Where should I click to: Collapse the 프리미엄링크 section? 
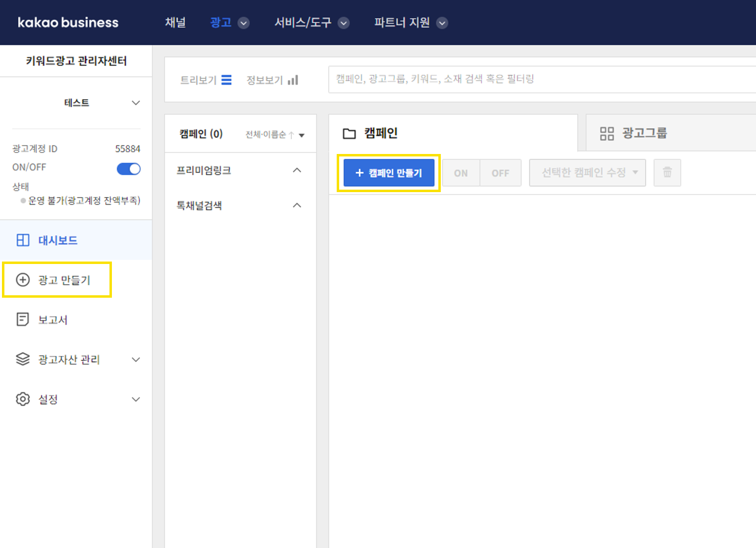[x=297, y=170]
